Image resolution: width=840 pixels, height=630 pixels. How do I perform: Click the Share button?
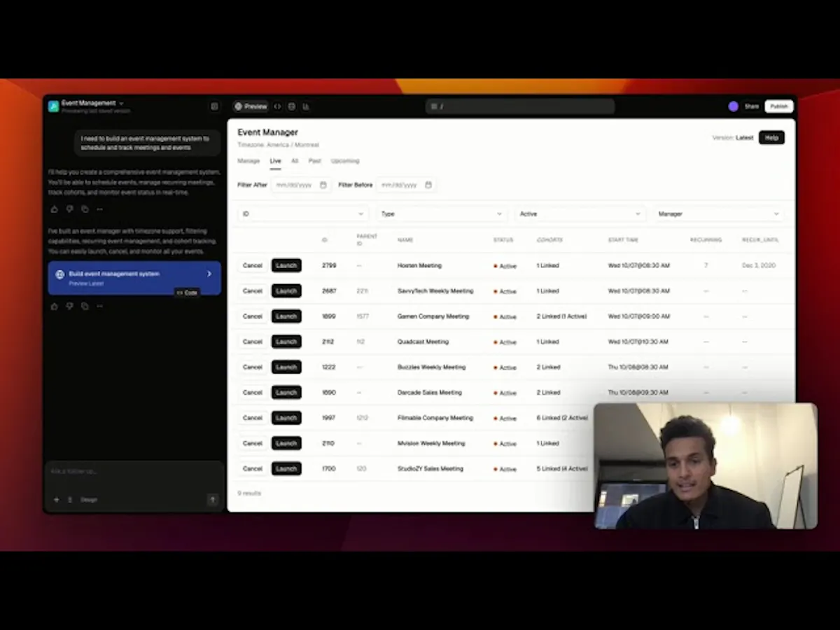(752, 106)
